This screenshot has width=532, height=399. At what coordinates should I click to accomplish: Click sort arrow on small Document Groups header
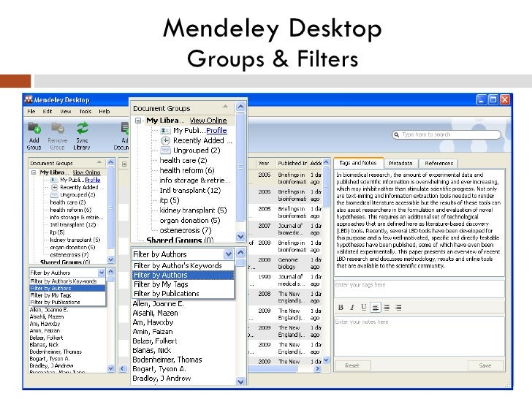(99, 161)
